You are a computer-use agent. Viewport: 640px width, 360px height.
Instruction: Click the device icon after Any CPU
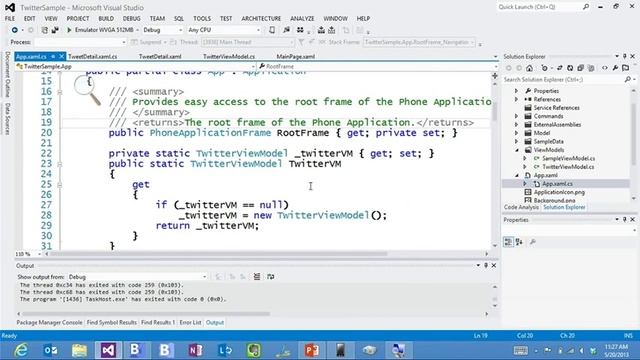tap(272, 30)
